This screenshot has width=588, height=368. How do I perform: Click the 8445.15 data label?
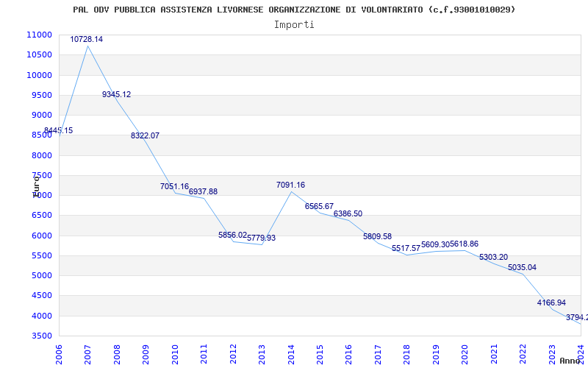point(58,131)
